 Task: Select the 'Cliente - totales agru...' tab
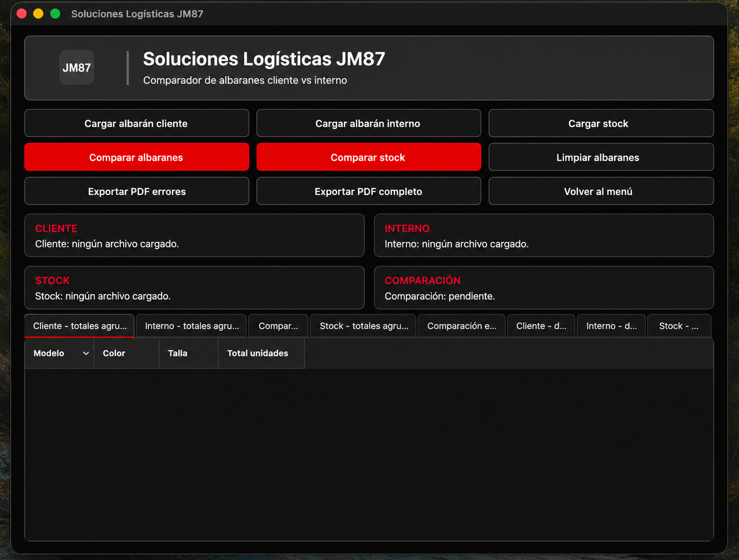[80, 326]
